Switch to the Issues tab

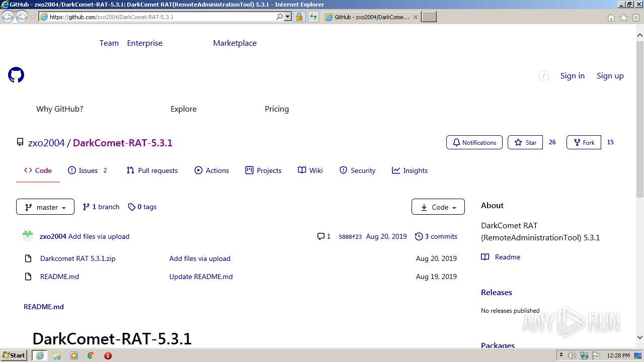click(88, 170)
